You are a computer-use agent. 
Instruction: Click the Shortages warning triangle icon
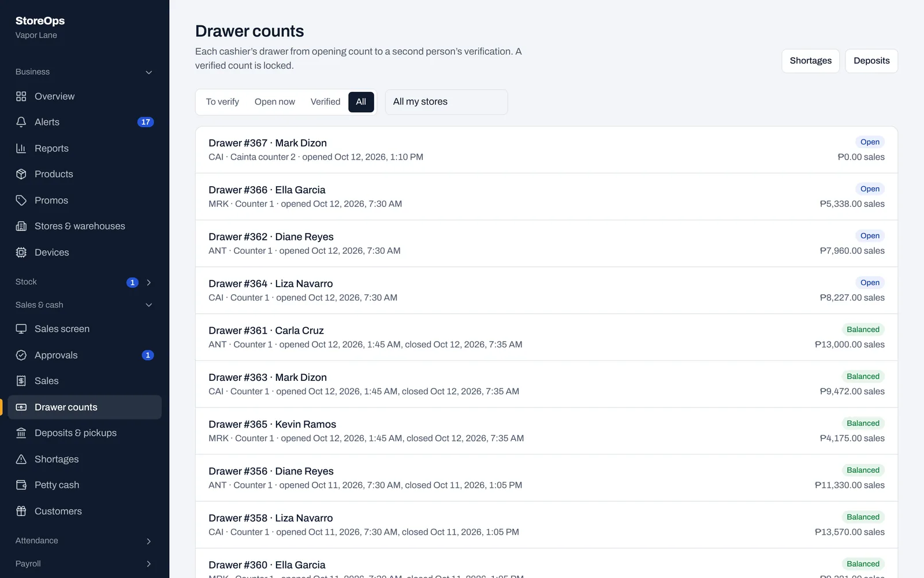coord(21,460)
